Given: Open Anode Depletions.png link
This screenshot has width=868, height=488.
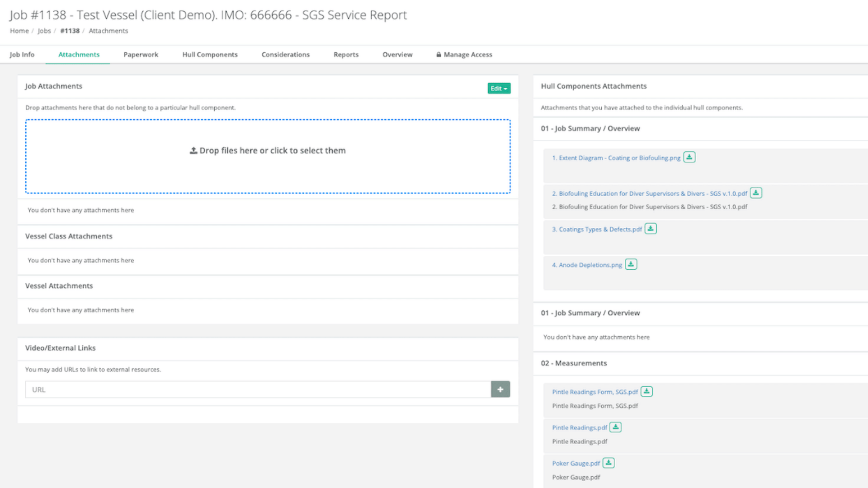Looking at the screenshot, I should tap(586, 265).
